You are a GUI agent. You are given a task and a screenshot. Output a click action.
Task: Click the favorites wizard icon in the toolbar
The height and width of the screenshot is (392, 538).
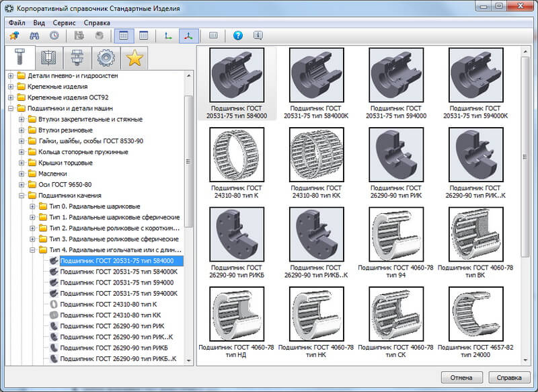point(14,36)
